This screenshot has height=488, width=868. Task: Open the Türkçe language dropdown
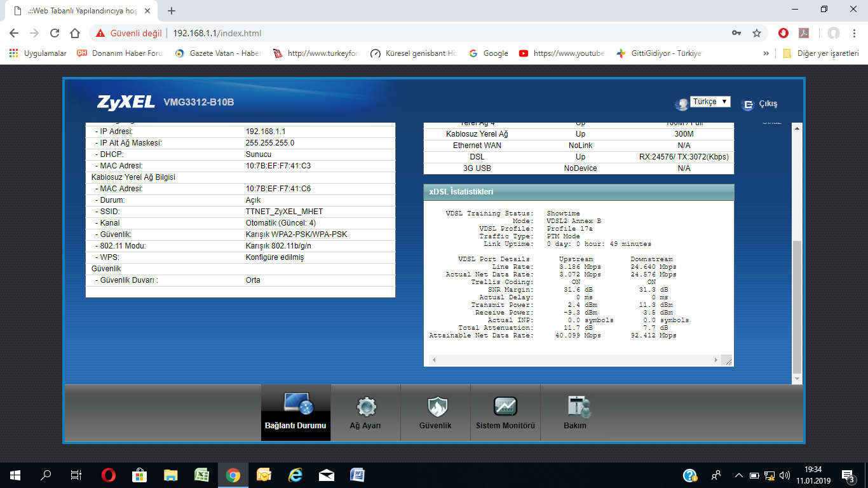[710, 102]
